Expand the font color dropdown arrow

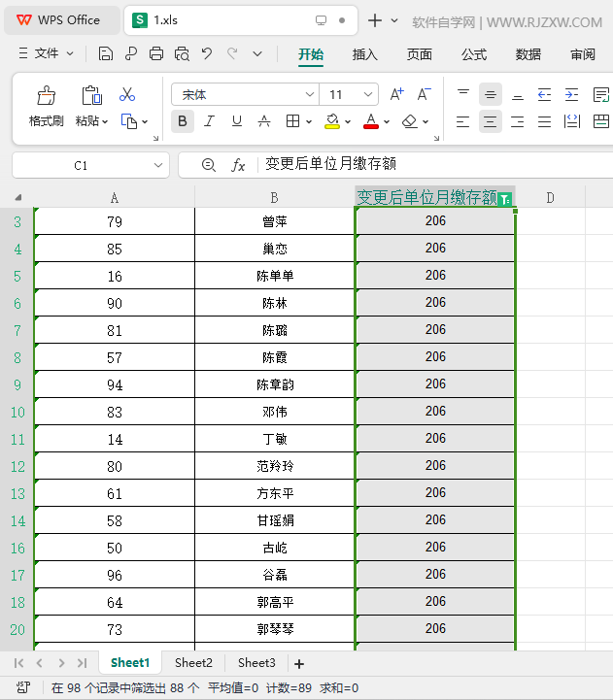pyautogui.click(x=387, y=121)
